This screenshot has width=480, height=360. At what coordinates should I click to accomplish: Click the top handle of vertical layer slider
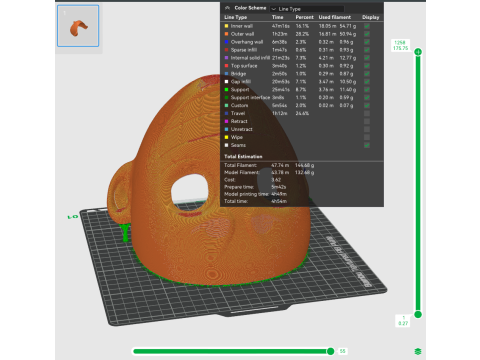pyautogui.click(x=418, y=52)
